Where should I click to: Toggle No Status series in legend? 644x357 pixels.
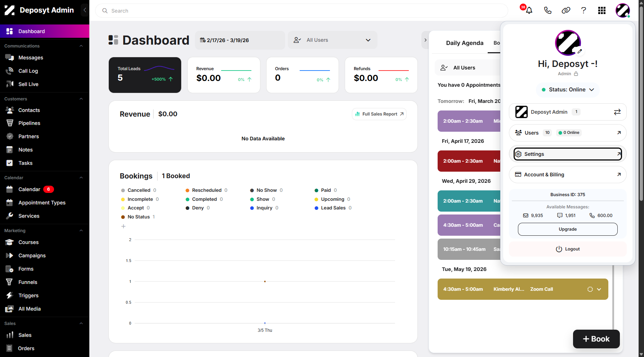click(138, 217)
